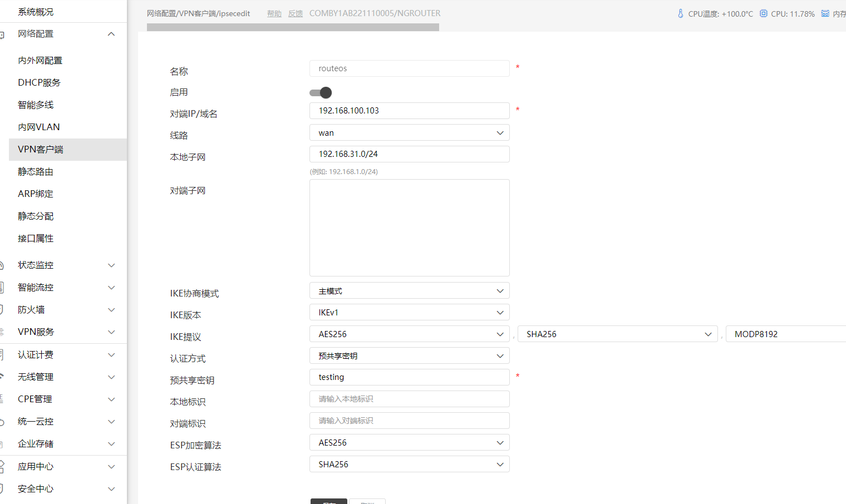The height and width of the screenshot is (504, 846).
Task: Click the 帮助 help link
Action: tap(274, 13)
